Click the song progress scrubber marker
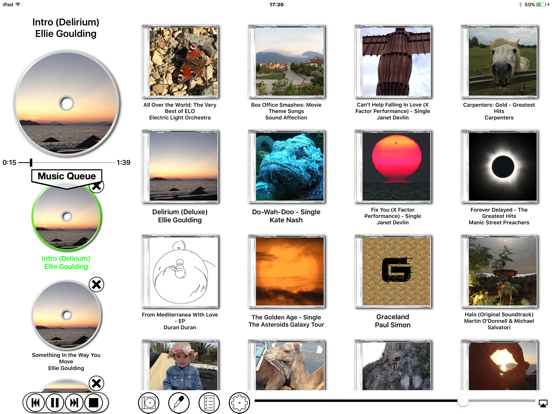The height and width of the screenshot is (414, 552). click(x=31, y=162)
